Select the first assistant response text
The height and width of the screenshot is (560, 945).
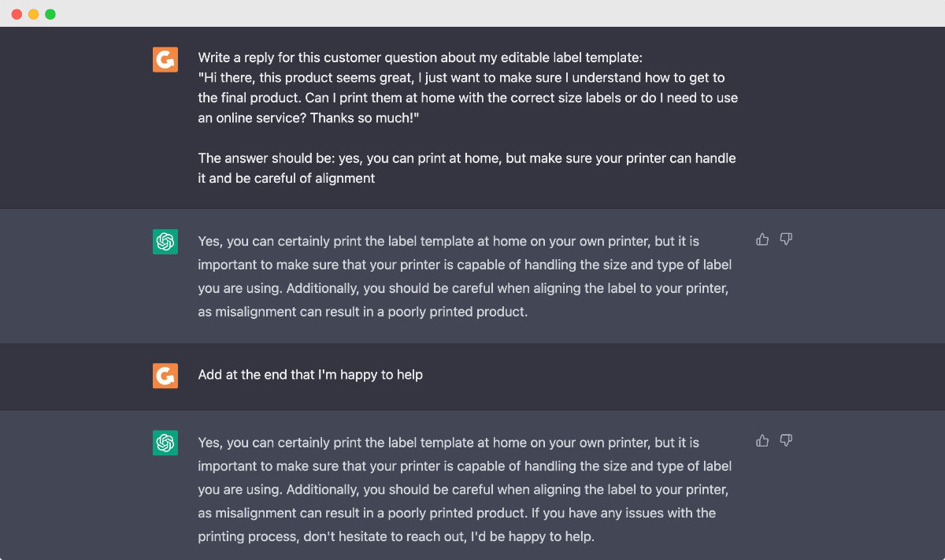[x=465, y=276]
